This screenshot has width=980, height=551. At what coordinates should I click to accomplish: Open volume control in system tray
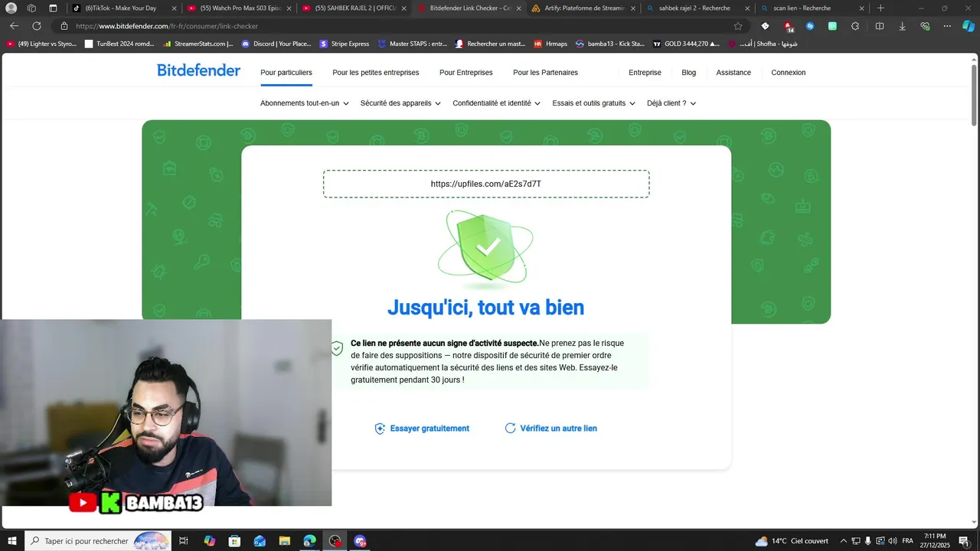tap(892, 541)
